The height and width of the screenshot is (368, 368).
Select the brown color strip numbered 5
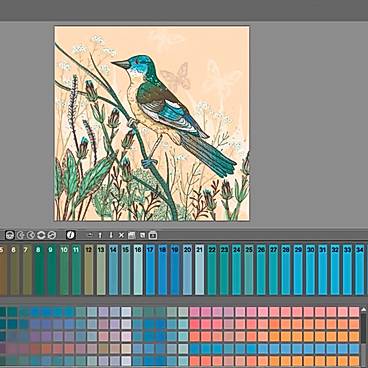[3, 269]
